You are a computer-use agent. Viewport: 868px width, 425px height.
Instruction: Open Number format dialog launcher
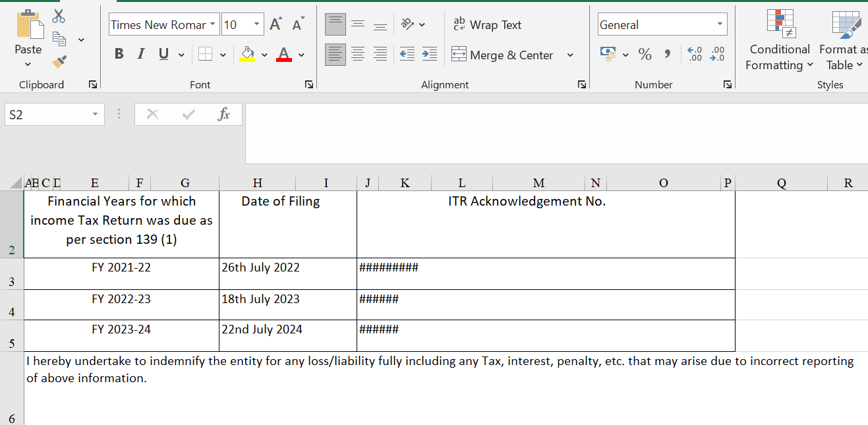[728, 84]
